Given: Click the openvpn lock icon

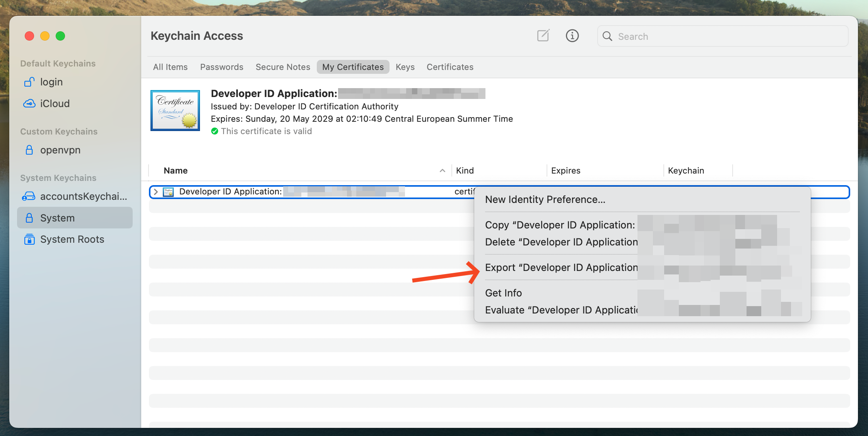Looking at the screenshot, I should (x=29, y=150).
